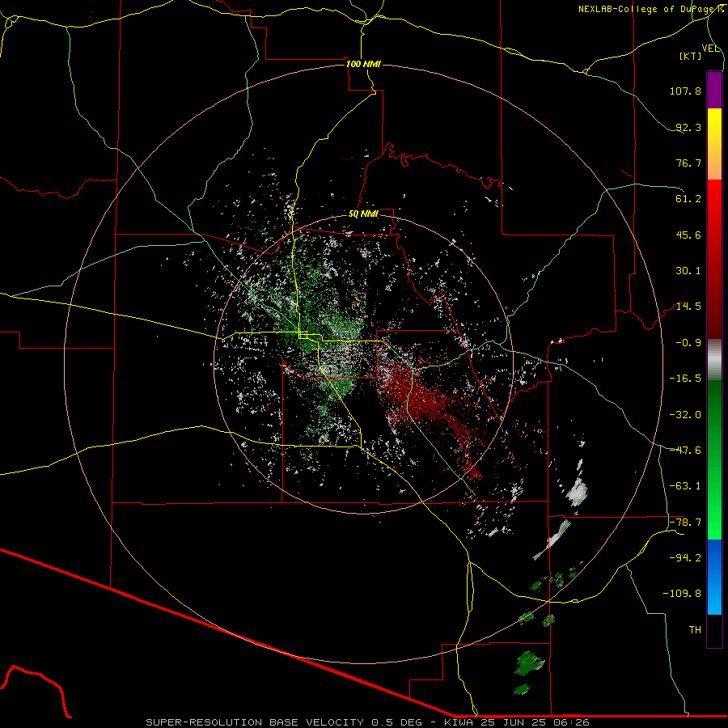Pick the purple segment of velocity color bar
This screenshot has height=728, width=728.
(x=714, y=90)
